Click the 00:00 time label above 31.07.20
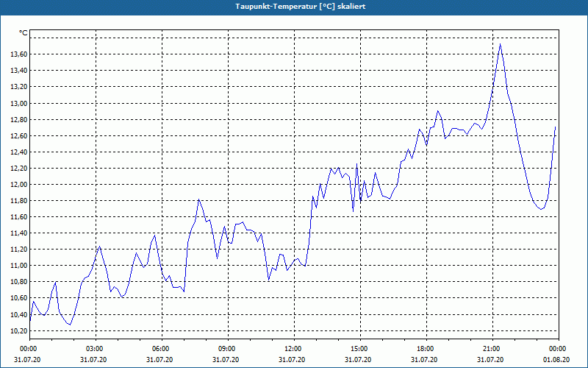588x368 pixels. (28, 349)
